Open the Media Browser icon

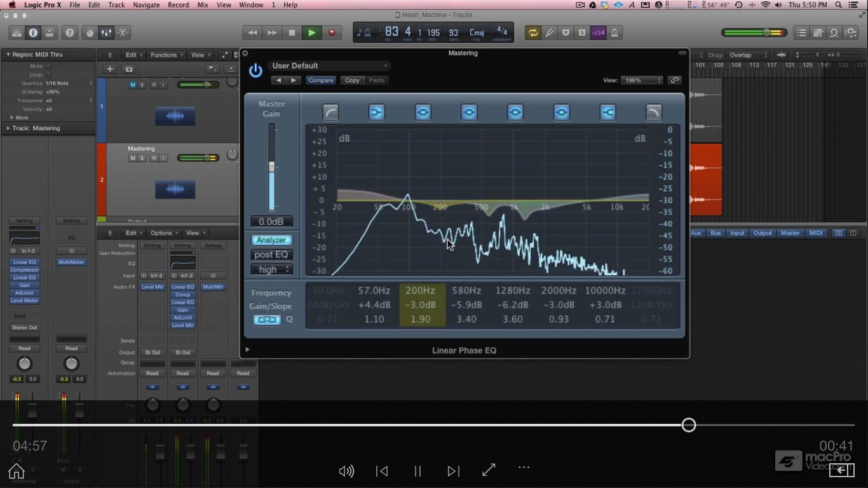coord(850,33)
